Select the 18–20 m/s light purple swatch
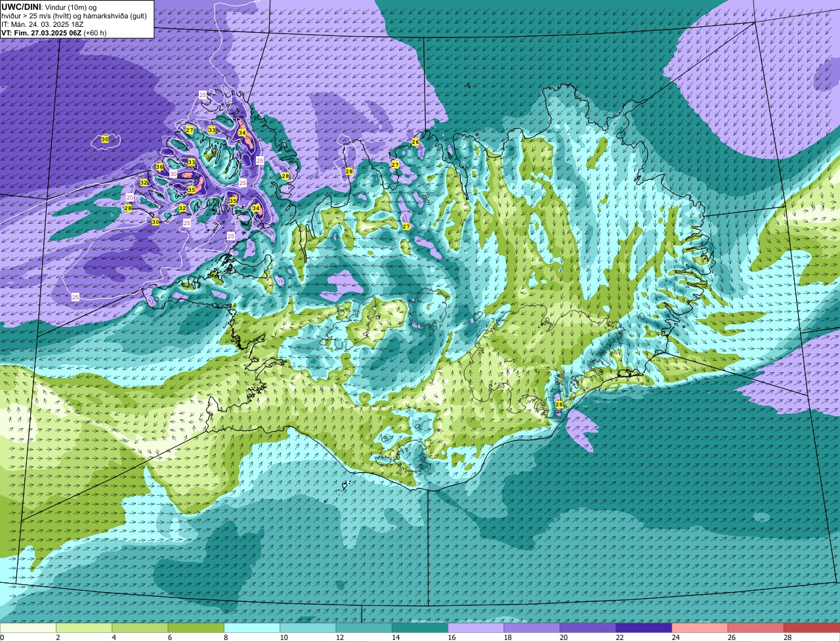The image size is (840, 642). coord(532,628)
